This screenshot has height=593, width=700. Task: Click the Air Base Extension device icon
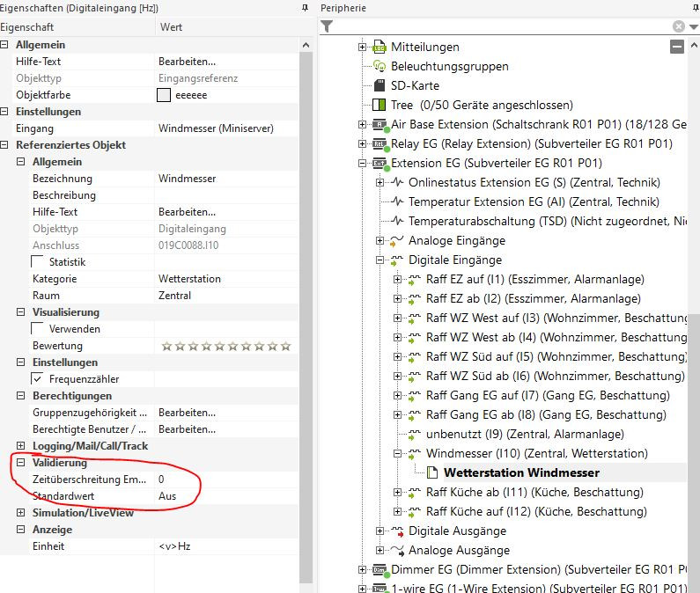(x=379, y=124)
